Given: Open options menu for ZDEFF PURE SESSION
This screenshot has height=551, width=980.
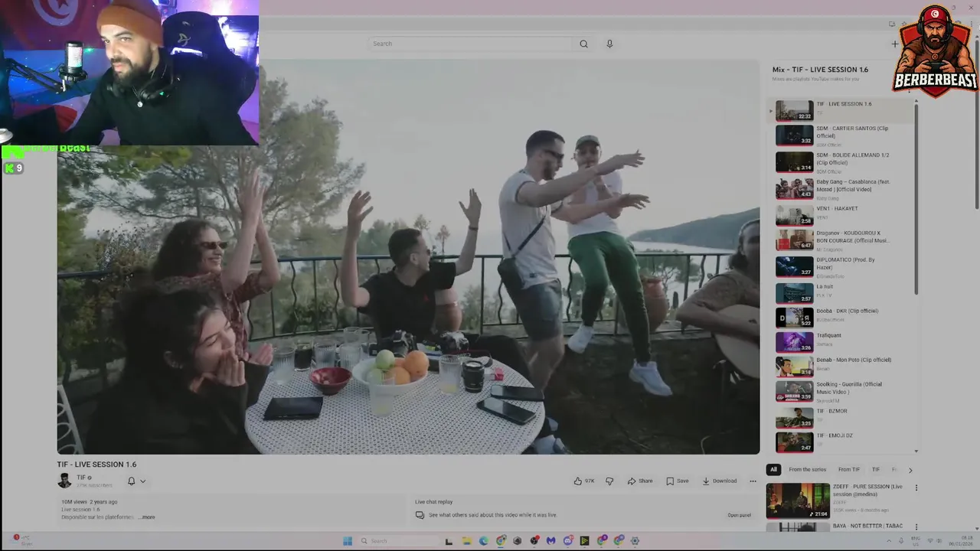Looking at the screenshot, I should (x=916, y=487).
